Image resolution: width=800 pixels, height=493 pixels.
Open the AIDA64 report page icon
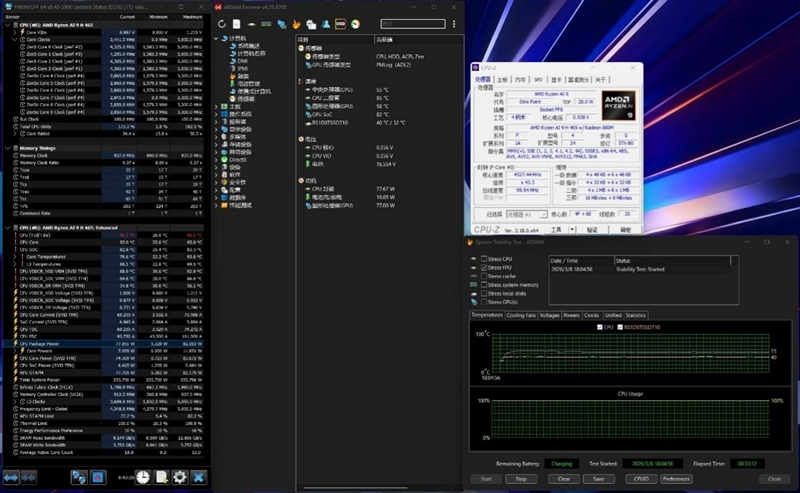[x=236, y=24]
